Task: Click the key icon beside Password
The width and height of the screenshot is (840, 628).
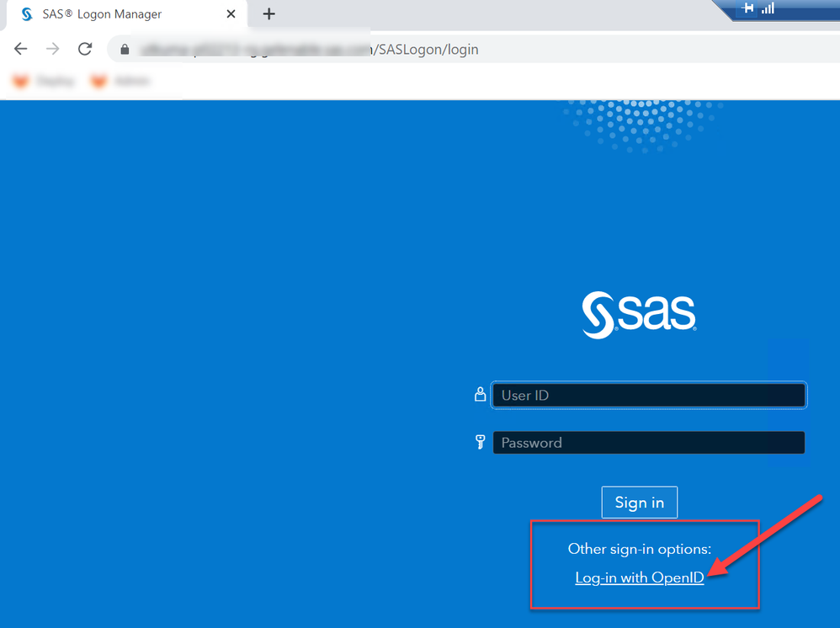Action: pyautogui.click(x=480, y=442)
